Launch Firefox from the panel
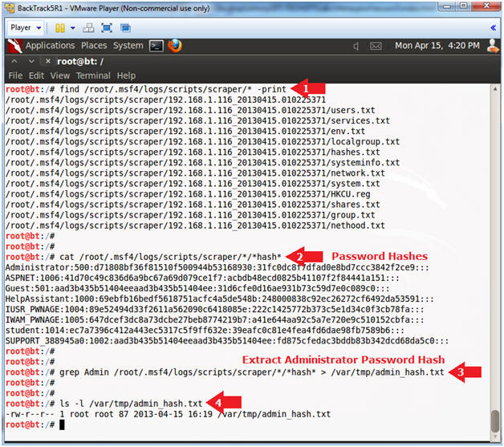504x447 pixels. [174, 46]
